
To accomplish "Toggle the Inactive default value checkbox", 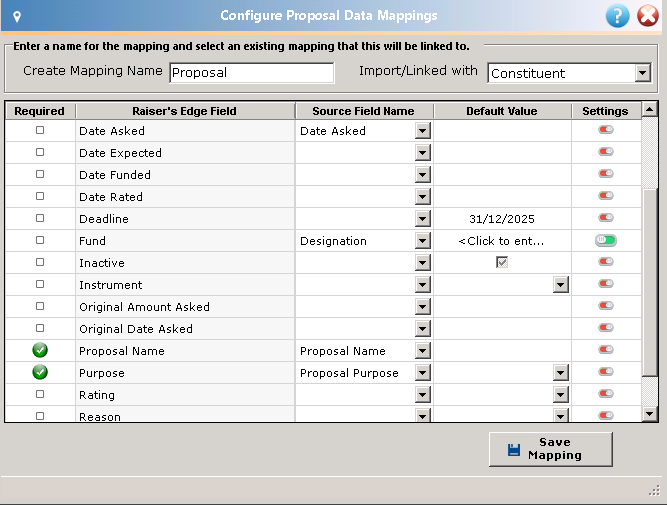I will pos(502,262).
